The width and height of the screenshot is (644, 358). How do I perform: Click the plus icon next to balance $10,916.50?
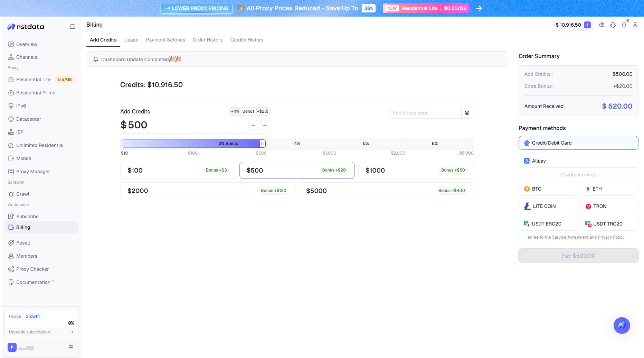[x=587, y=25]
